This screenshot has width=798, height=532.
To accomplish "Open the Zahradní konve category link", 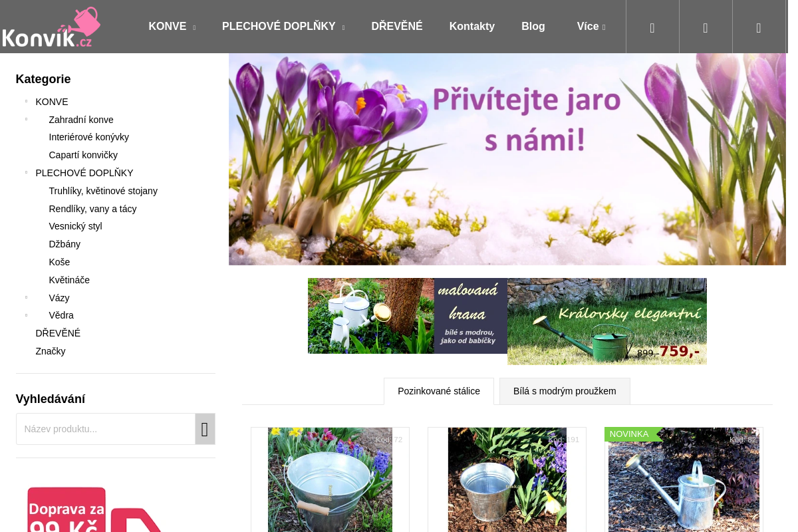I will (x=81, y=120).
